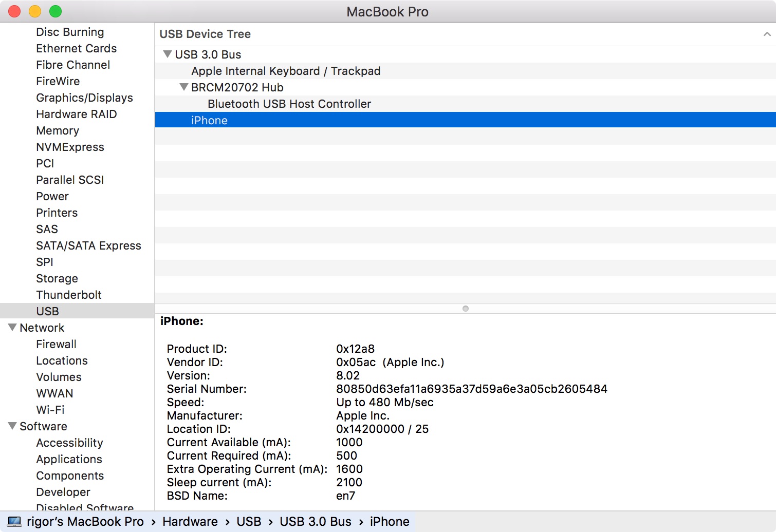
Task: Select USB in the sidebar
Action: click(77, 311)
